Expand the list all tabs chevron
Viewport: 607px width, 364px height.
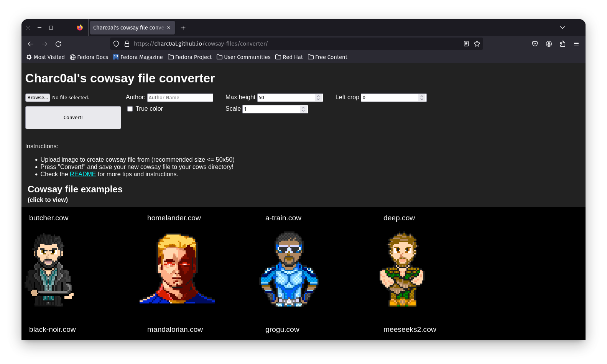pyautogui.click(x=562, y=28)
